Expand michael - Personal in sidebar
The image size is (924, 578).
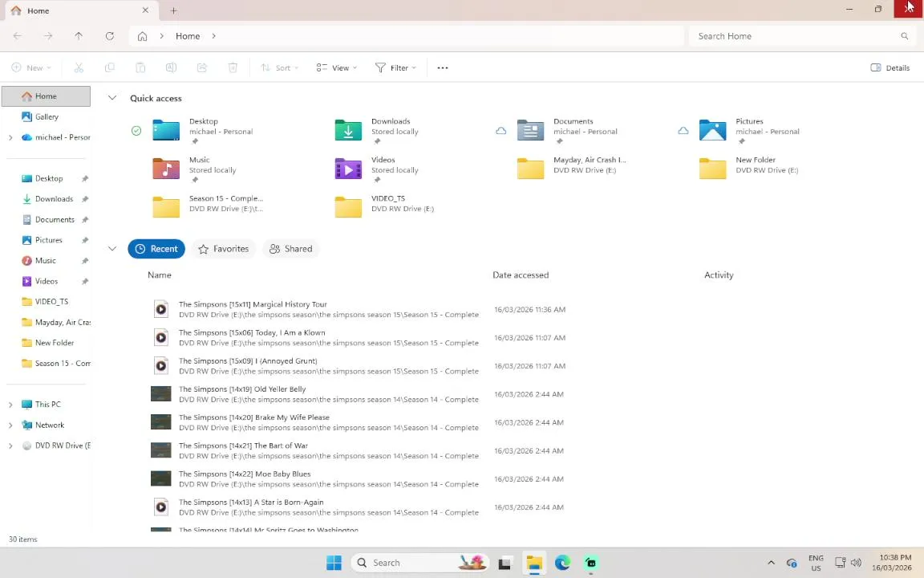pyautogui.click(x=10, y=137)
